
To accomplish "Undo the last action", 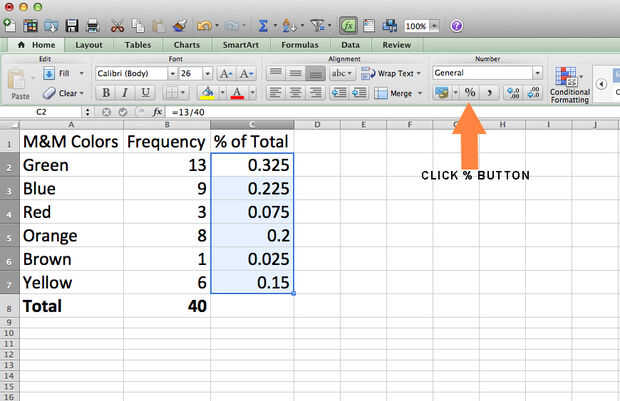I will point(204,26).
